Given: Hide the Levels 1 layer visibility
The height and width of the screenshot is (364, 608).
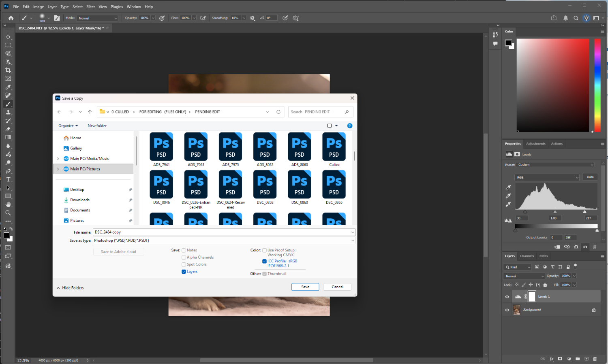Looking at the screenshot, I should point(507,297).
